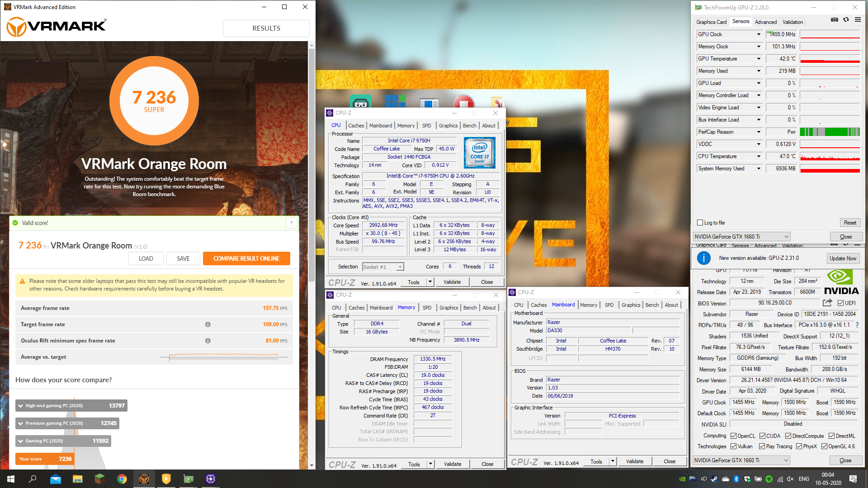Open Google Chrome from the taskbar
Image resolution: width=868 pixels, height=488 pixels.
122,479
